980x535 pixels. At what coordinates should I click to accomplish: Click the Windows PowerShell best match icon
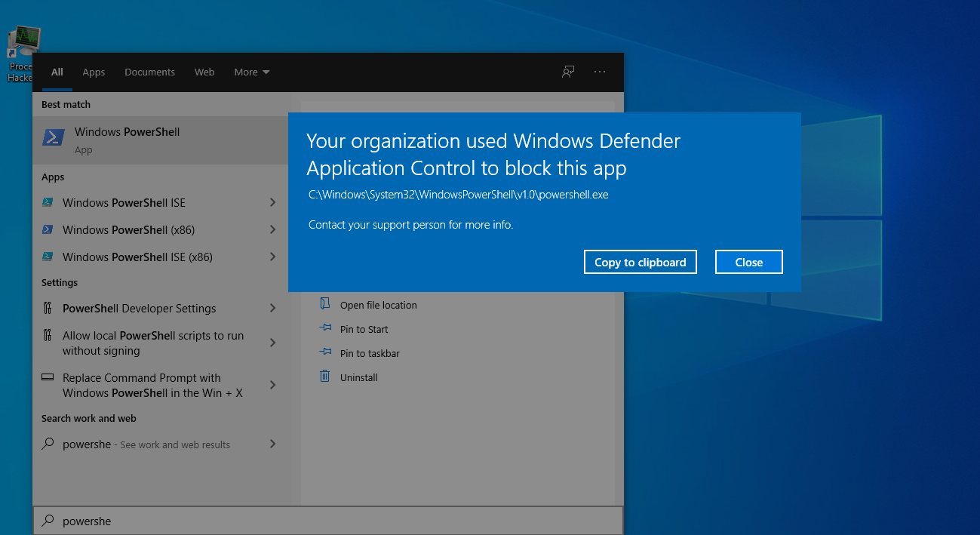[x=53, y=139]
